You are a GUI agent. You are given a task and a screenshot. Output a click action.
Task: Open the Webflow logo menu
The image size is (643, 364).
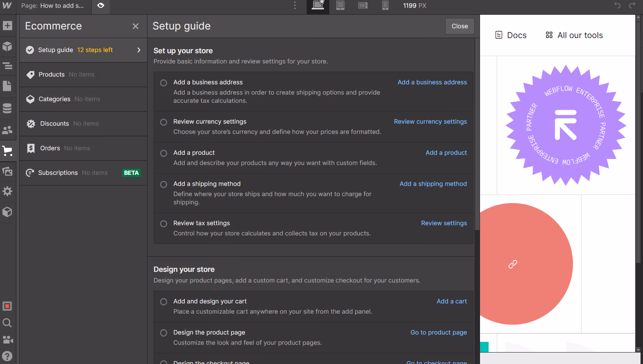pos(7,6)
